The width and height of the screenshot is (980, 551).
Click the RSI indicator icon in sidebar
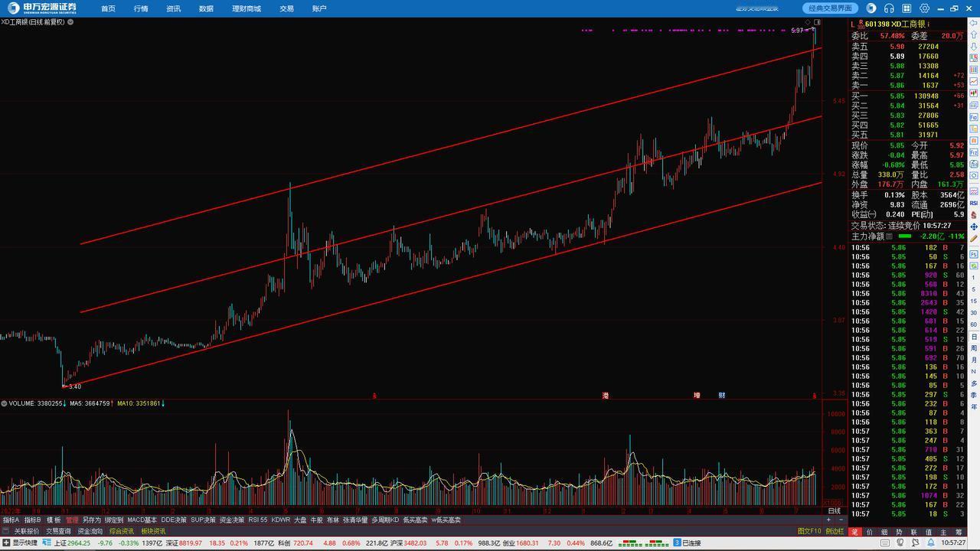(974, 204)
